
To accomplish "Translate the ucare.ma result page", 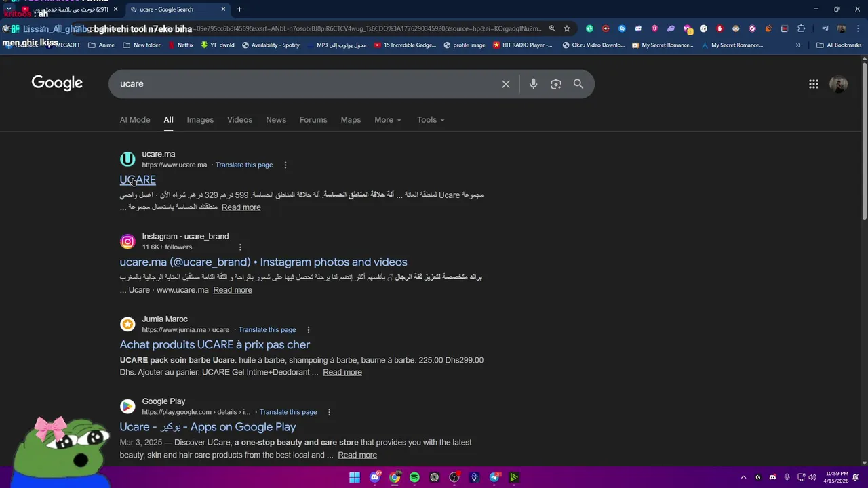I will click(x=244, y=165).
